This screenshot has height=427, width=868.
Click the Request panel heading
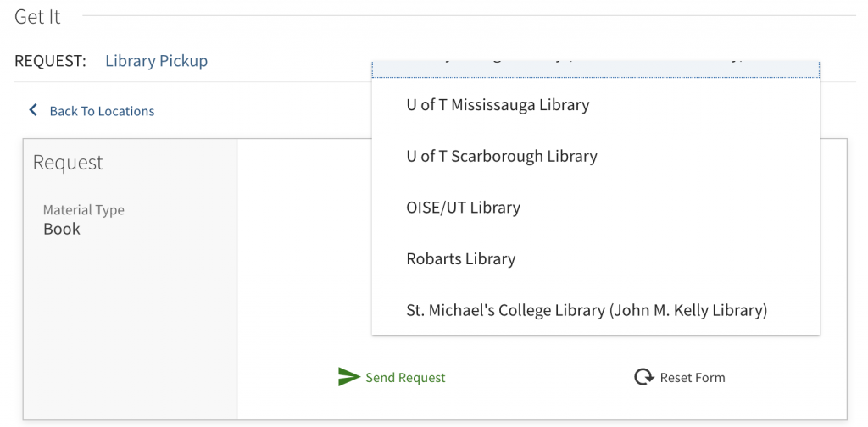click(68, 163)
